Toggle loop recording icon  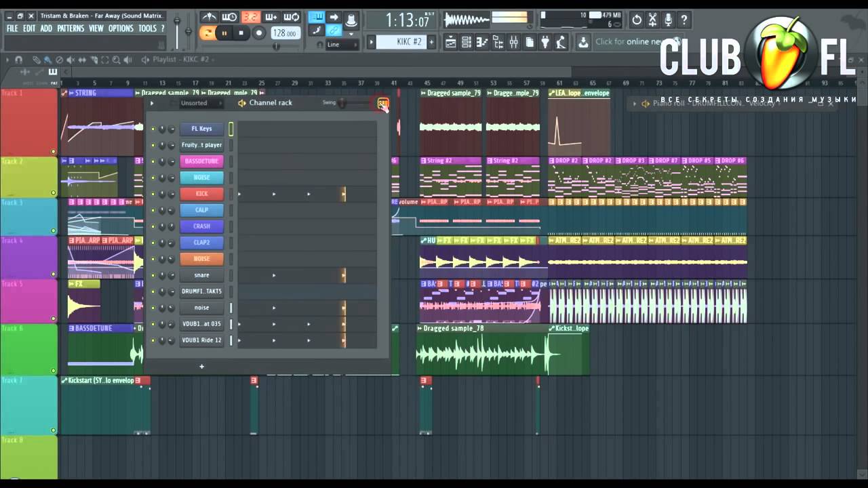[292, 17]
